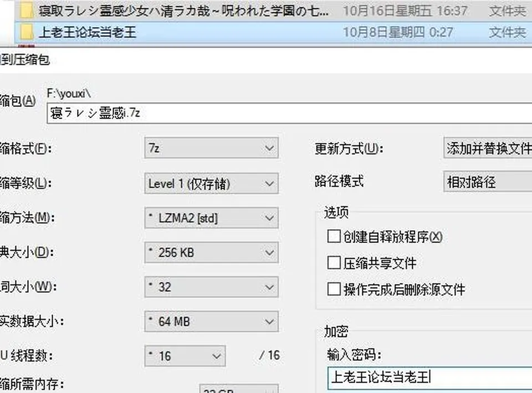The image size is (532, 393).
Task: Check 操作完成后删除源文件 option
Action: [334, 289]
